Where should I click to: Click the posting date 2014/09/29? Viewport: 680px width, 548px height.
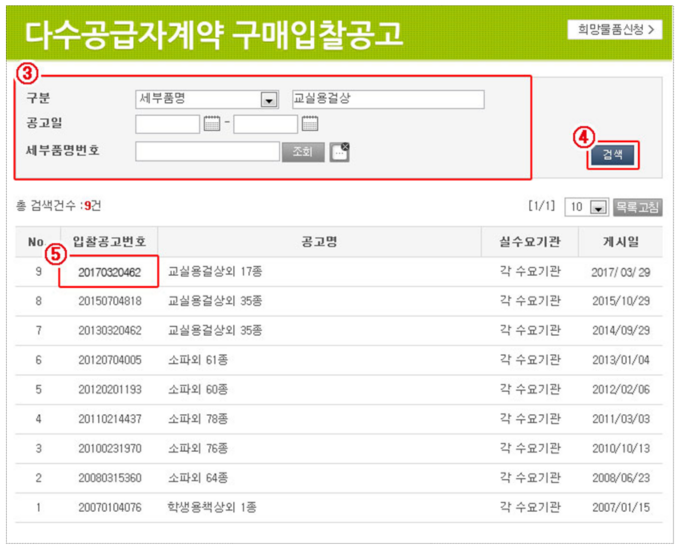(x=621, y=330)
